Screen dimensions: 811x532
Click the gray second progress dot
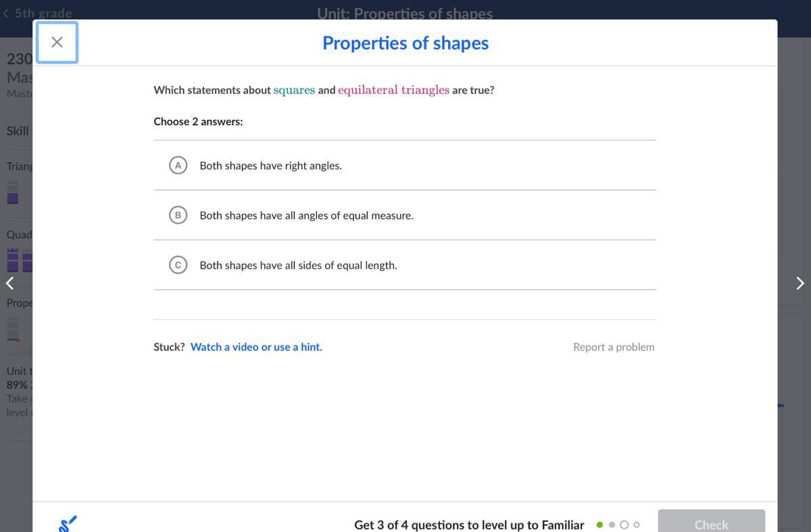(612, 525)
